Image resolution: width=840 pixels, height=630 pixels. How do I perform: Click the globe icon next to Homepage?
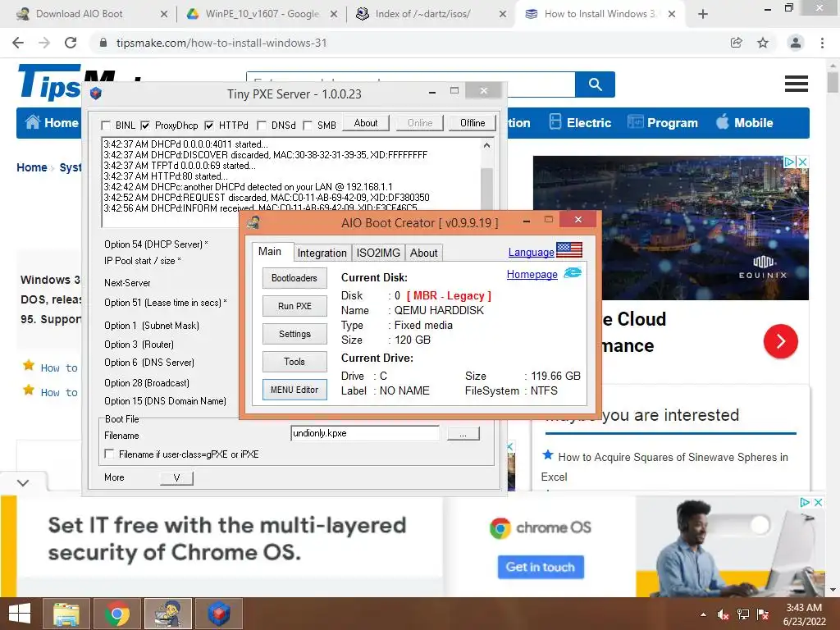pyautogui.click(x=573, y=272)
